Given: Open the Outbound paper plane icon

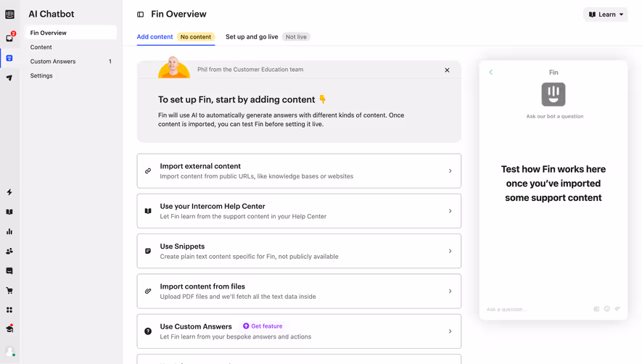Looking at the screenshot, I should click(x=9, y=78).
